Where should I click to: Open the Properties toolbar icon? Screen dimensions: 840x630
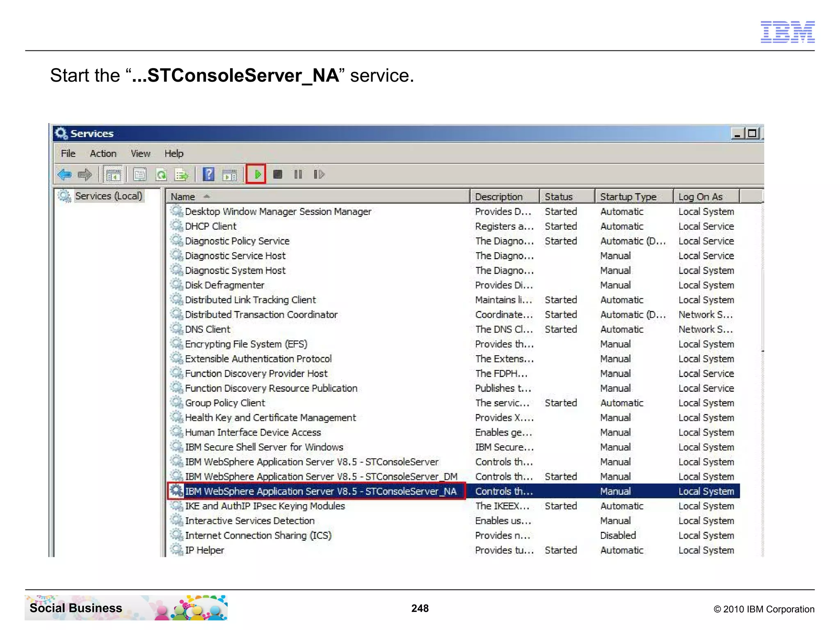click(x=140, y=175)
